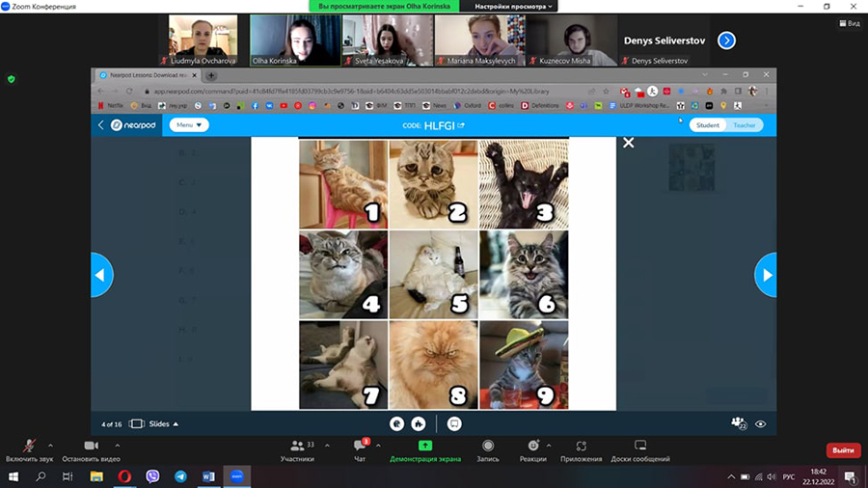This screenshot has width=868, height=488.
Task: Open the Nearpod Menu dropdown
Action: pyautogui.click(x=189, y=125)
